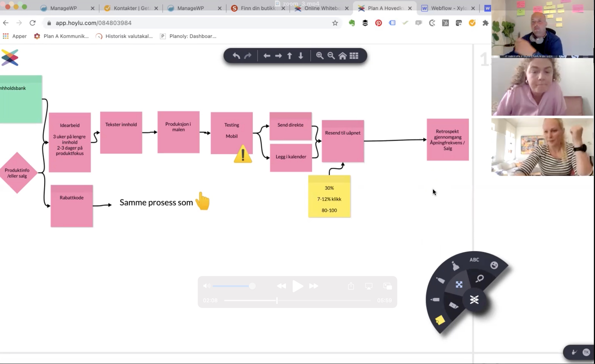Switch to the Kontakter tab
The height and width of the screenshot is (364, 595).
pyautogui.click(x=131, y=8)
